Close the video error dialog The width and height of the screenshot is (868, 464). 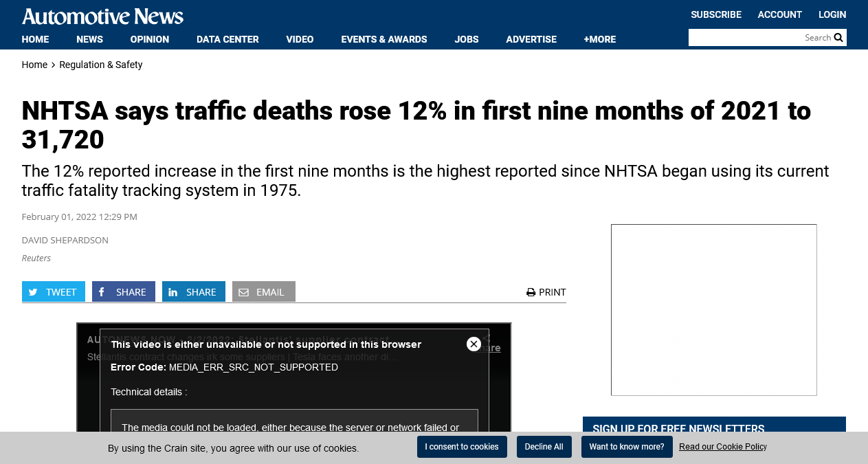click(x=474, y=344)
